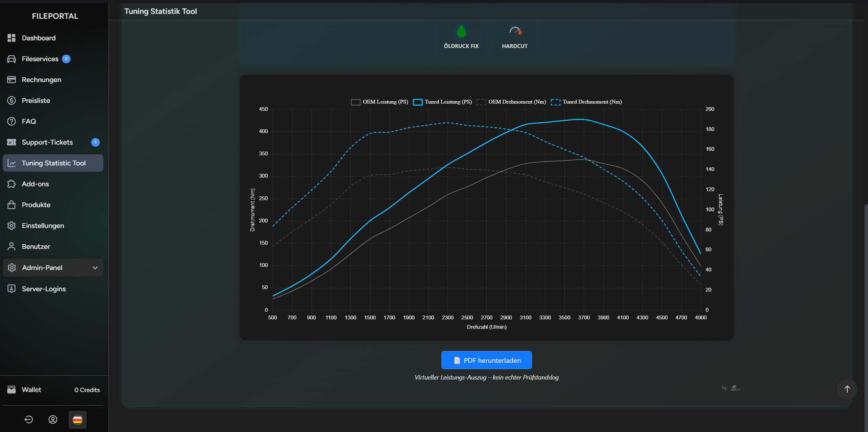The image size is (868, 432).
Task: Open the profile account icon at bottom left
Action: [53, 419]
